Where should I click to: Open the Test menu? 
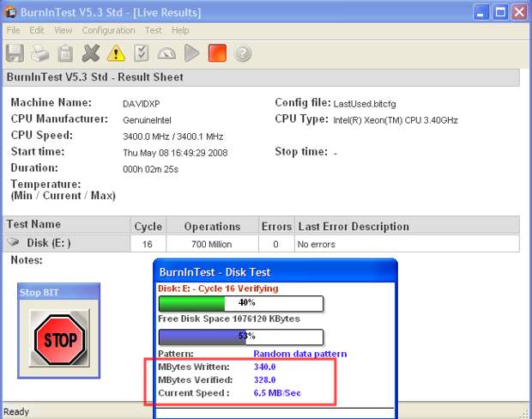click(154, 30)
